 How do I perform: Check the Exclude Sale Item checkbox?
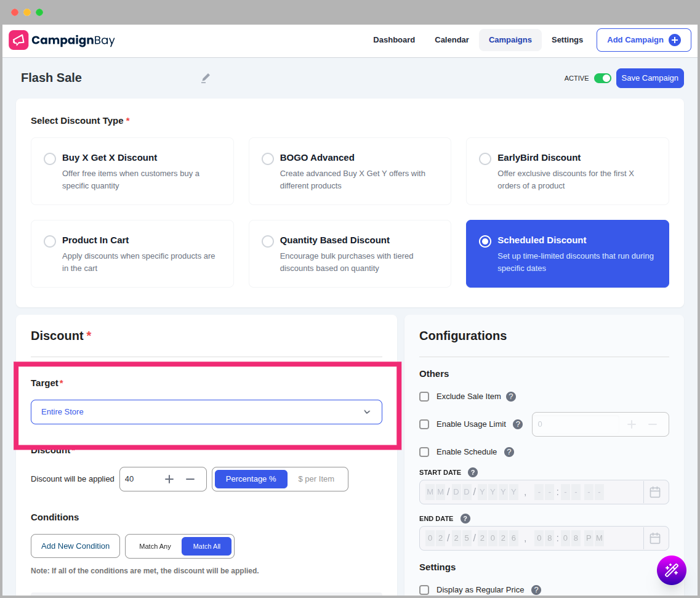424,397
